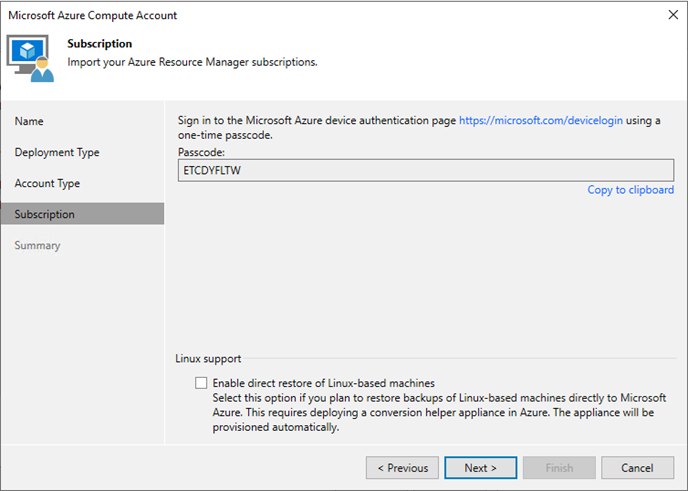Go to the Name wizard step
Screen dimensions: 688x491
29,121
